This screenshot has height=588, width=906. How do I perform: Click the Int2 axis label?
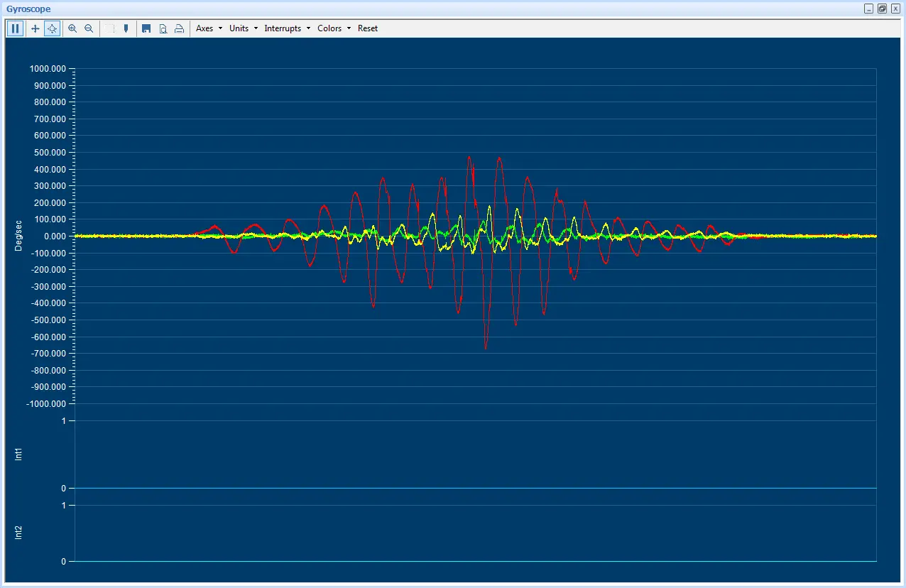(x=19, y=533)
